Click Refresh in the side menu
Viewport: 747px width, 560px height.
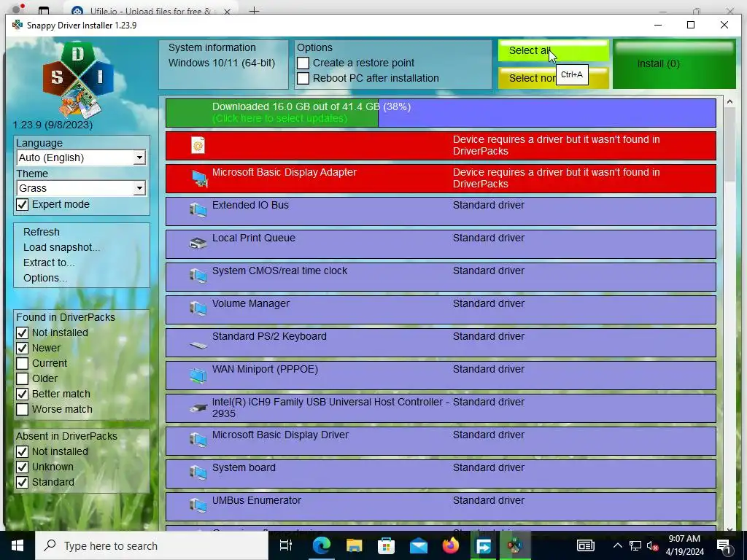tap(42, 232)
